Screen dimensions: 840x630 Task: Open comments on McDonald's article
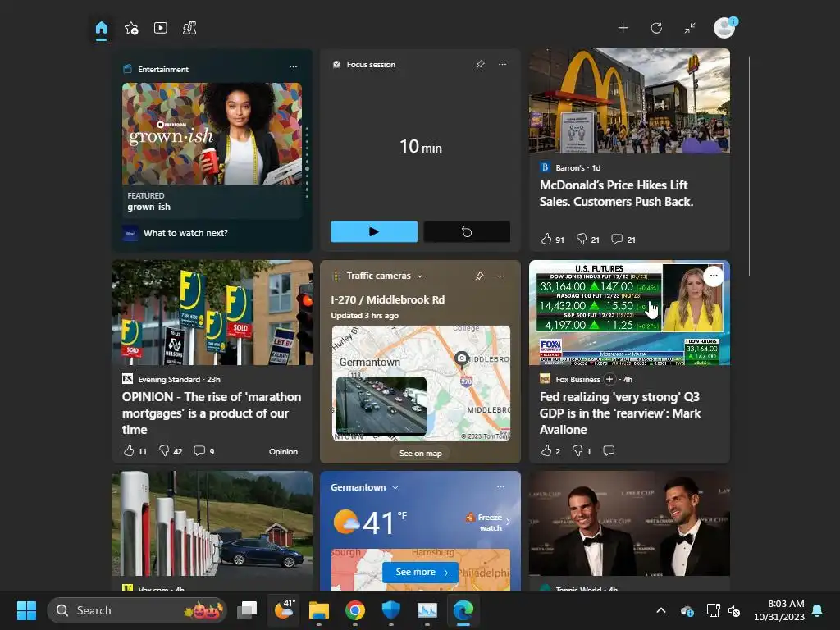pos(623,240)
